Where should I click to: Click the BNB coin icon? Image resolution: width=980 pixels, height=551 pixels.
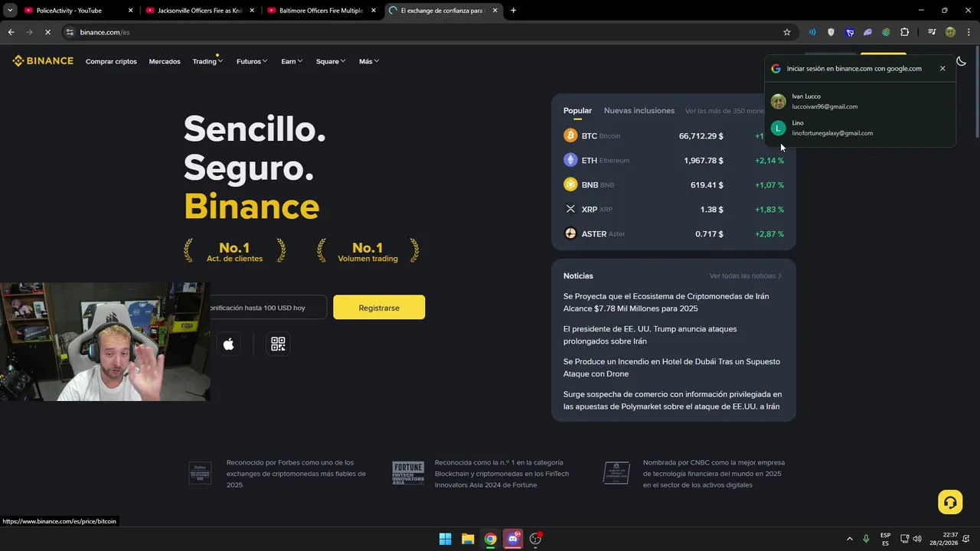(570, 184)
